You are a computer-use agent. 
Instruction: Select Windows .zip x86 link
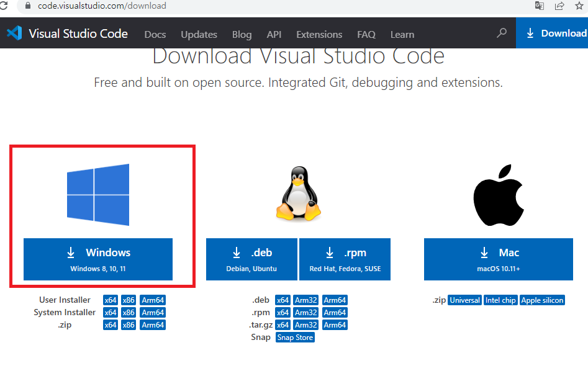[x=129, y=325]
